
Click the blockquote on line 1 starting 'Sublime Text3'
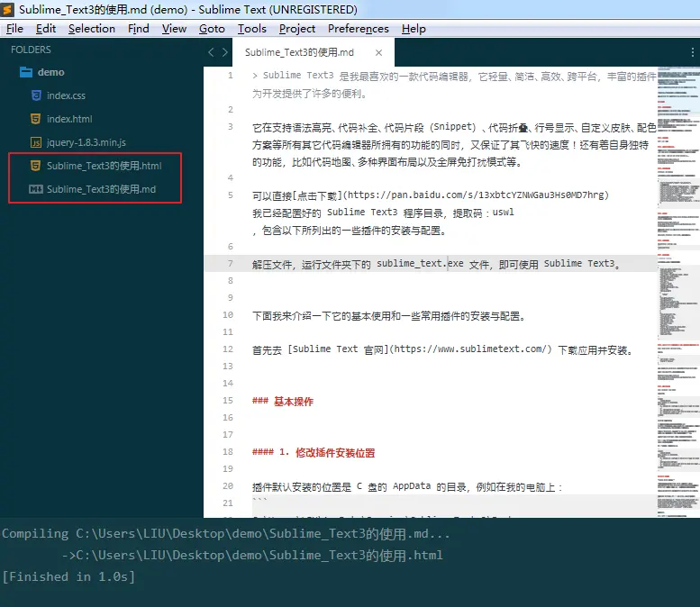click(x=454, y=85)
